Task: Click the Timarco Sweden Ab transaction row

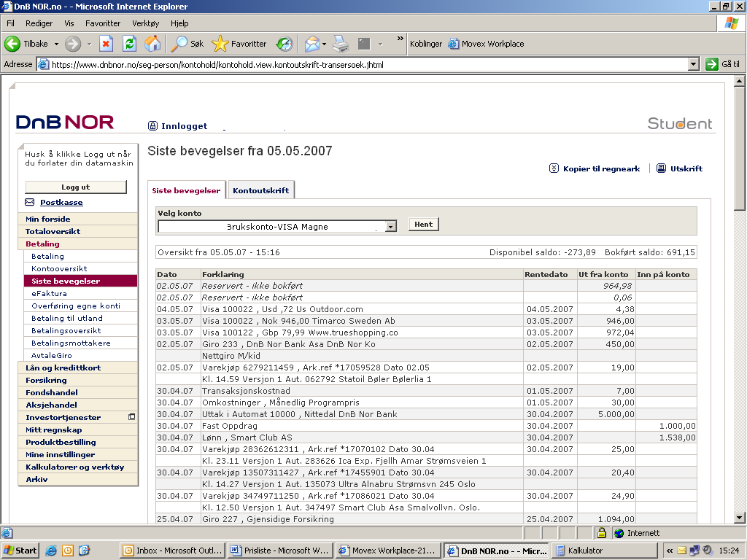Action: 426,321
